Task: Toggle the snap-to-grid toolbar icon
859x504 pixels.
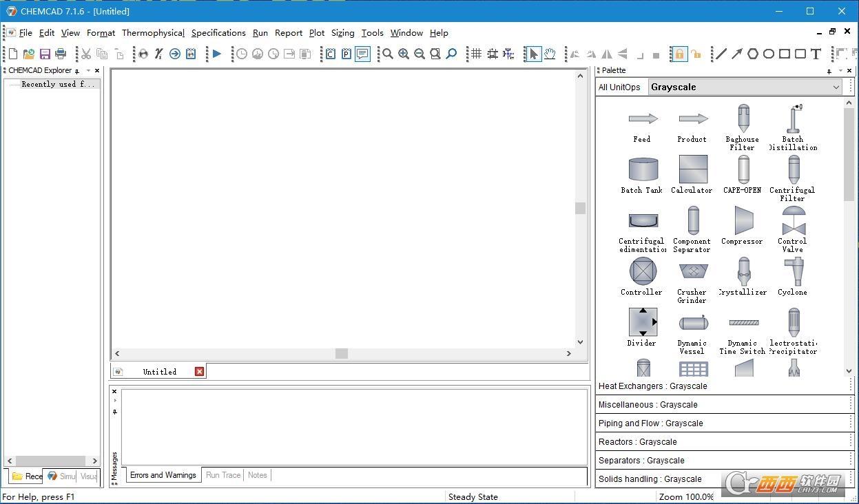Action: [x=492, y=54]
